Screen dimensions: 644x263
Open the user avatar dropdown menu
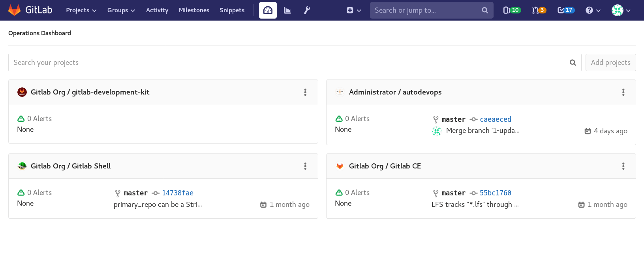tap(621, 10)
